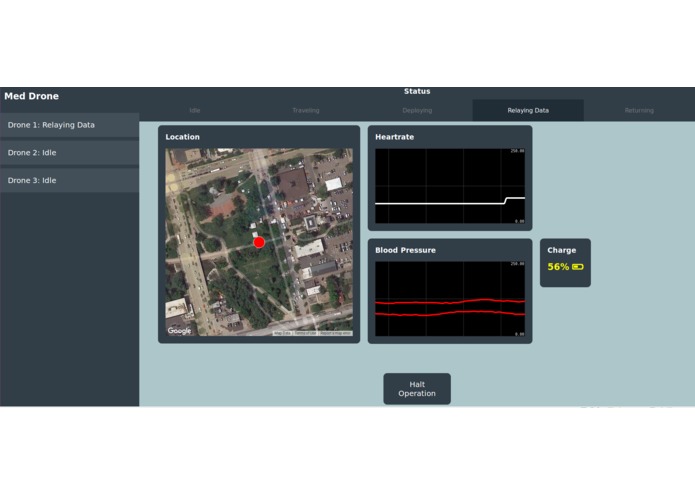
Task: Click the Blood Pressure panel heading
Action: pos(405,250)
